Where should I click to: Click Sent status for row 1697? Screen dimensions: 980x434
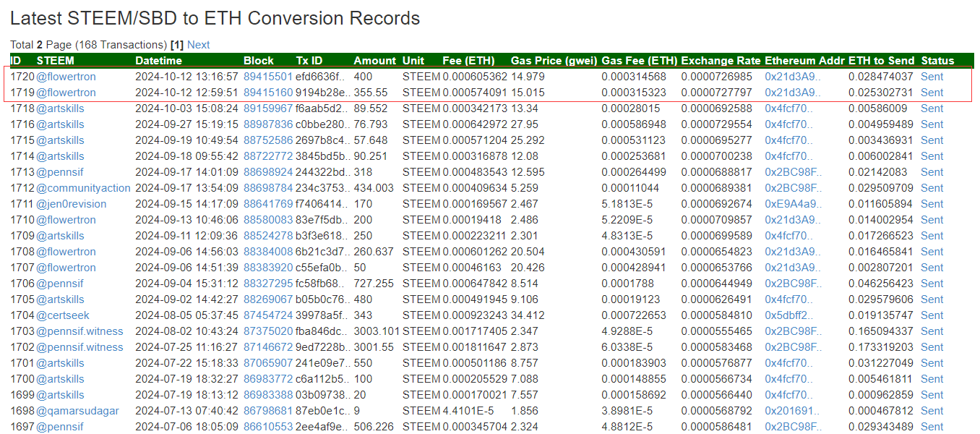(932, 427)
